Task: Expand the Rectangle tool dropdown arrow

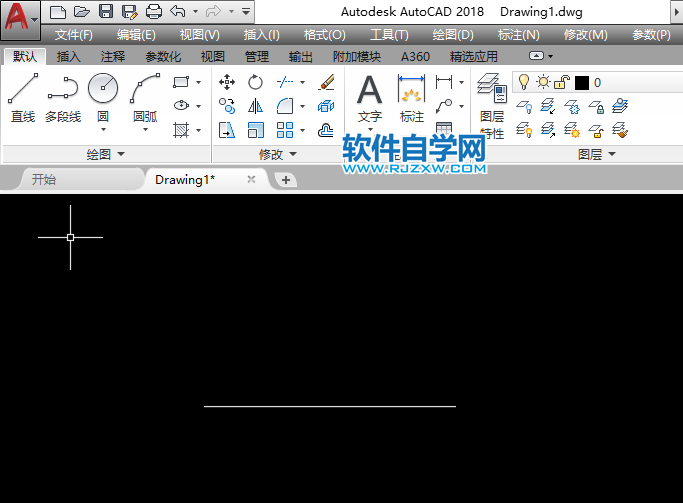Action: click(199, 82)
